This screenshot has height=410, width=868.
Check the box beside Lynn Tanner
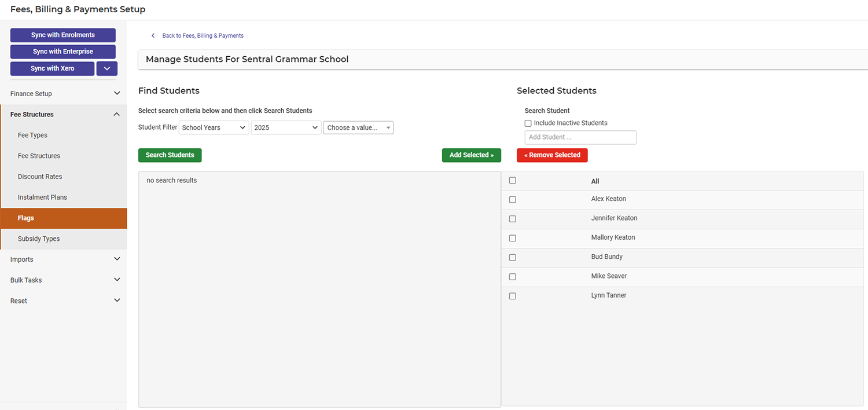pos(512,296)
